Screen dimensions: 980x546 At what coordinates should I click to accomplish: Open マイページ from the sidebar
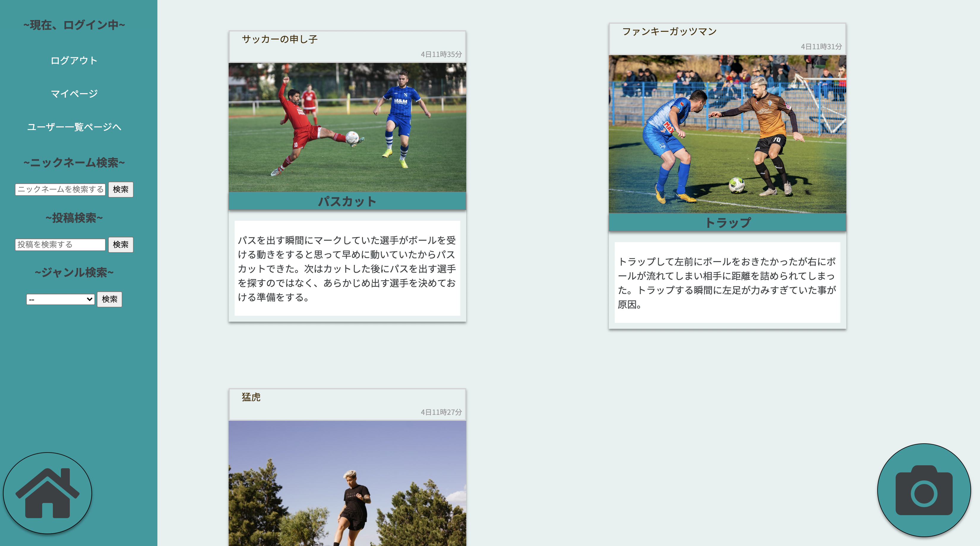(x=75, y=93)
